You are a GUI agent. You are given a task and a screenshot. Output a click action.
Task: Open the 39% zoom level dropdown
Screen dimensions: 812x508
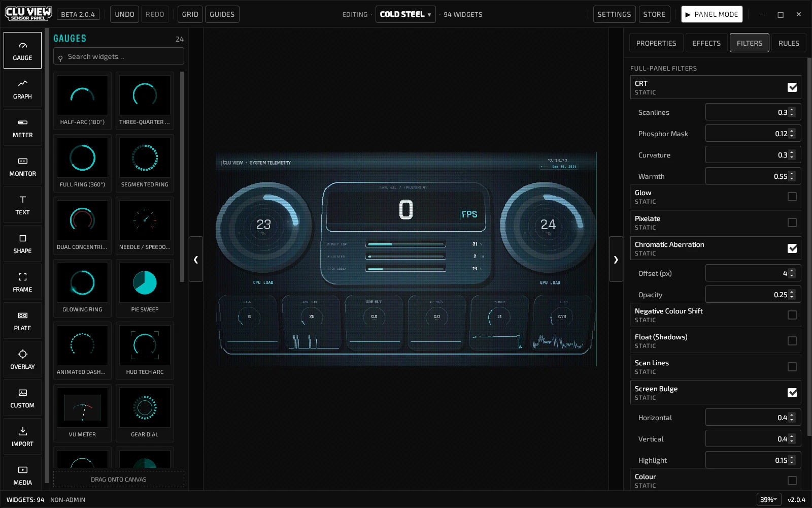pos(769,499)
